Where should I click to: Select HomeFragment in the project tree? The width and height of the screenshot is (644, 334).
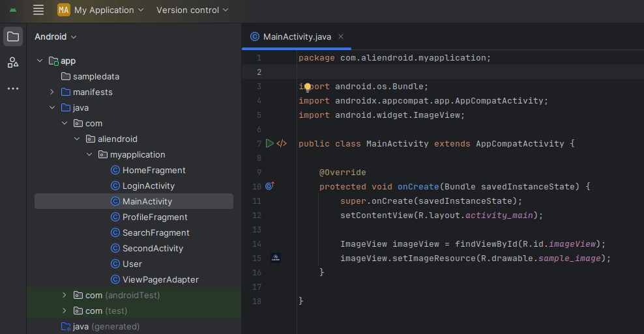tap(134, 170)
